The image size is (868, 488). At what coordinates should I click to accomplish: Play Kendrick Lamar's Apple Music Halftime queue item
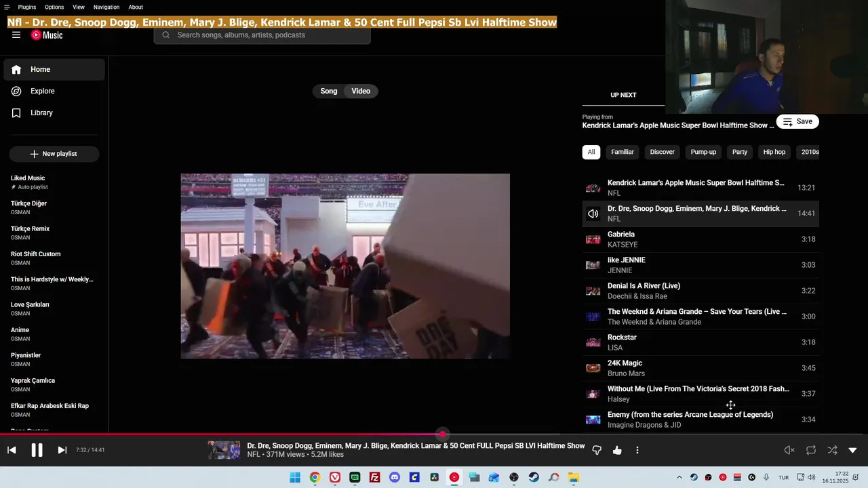(701, 188)
